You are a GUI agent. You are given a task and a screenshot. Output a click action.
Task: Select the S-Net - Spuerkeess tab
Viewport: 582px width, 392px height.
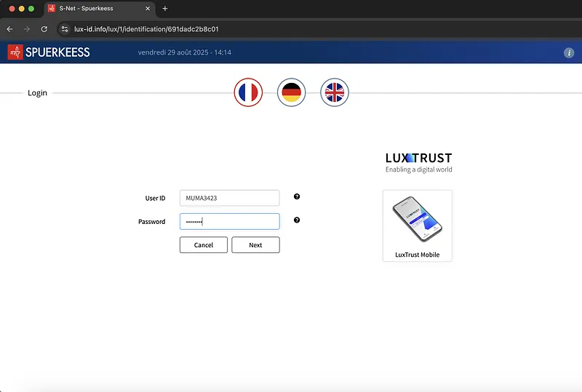point(100,9)
